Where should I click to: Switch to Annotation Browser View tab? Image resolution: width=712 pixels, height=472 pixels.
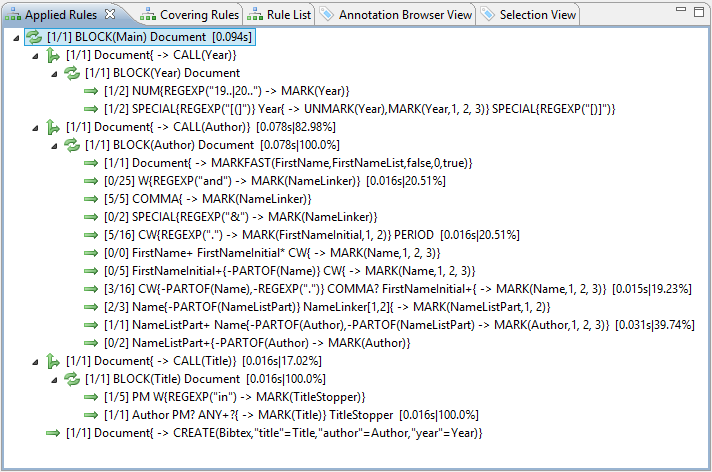tap(396, 15)
